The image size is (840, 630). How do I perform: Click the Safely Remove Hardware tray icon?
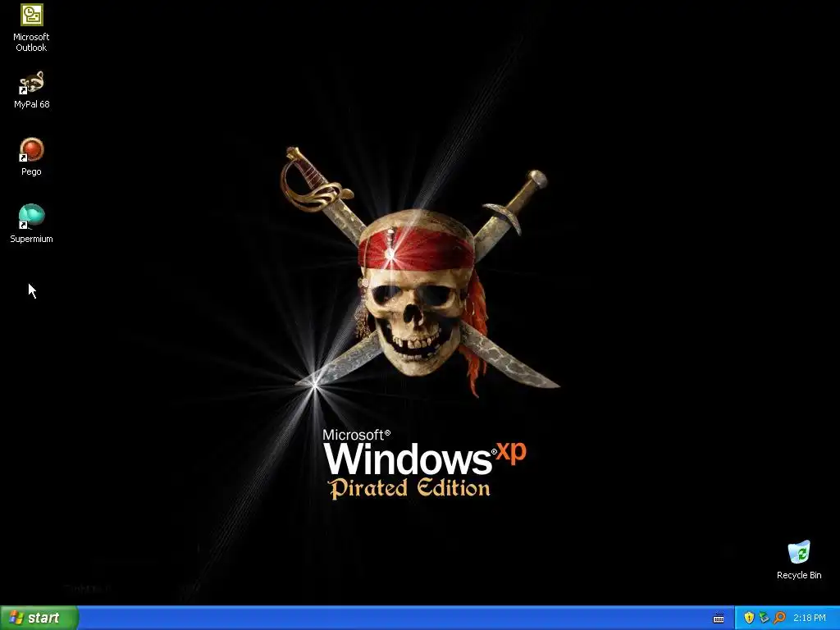tap(764, 618)
